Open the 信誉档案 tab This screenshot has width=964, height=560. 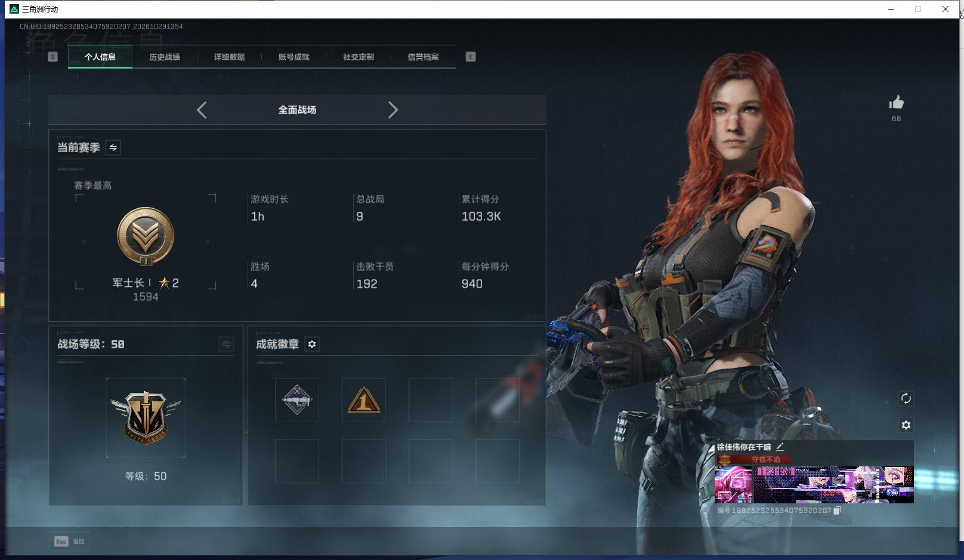tap(423, 57)
